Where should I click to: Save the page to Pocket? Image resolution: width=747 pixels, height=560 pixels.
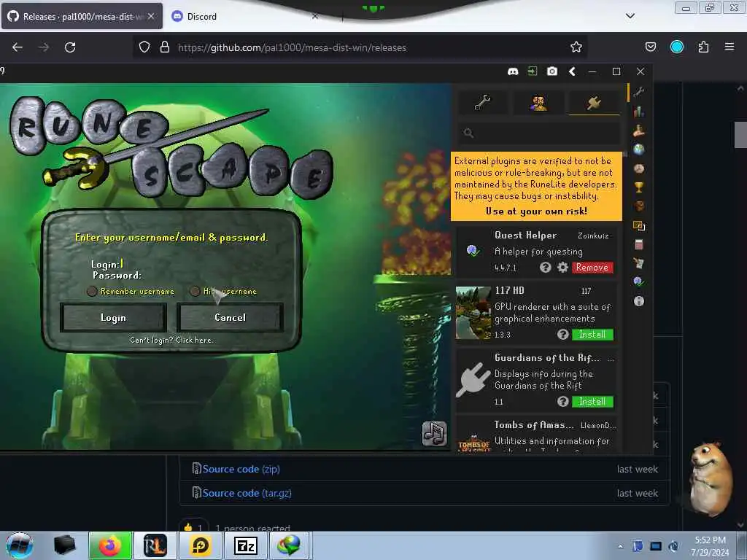[x=650, y=47]
